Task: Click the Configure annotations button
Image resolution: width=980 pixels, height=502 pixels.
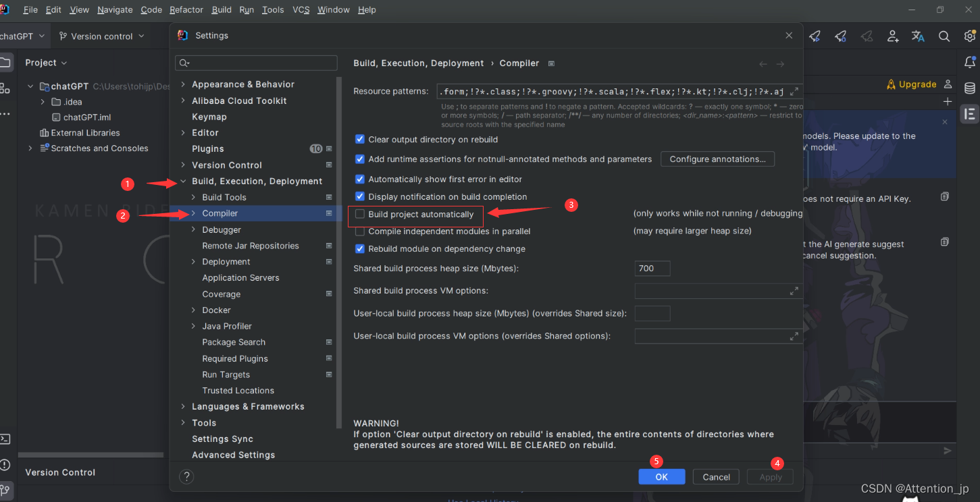Action: pos(717,159)
